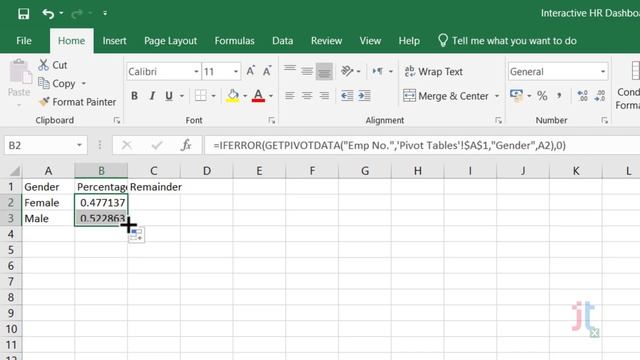Select cell containing Female

coord(48,203)
